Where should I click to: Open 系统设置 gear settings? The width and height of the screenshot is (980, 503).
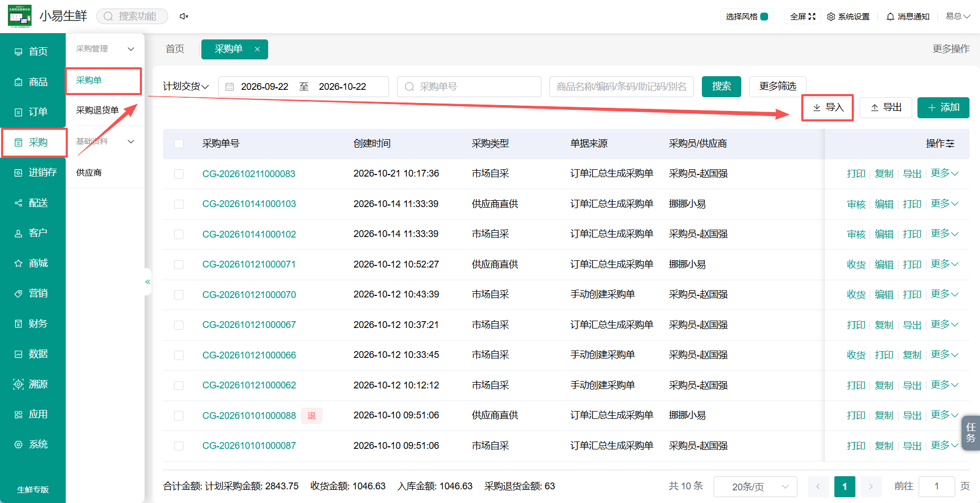[x=848, y=17]
